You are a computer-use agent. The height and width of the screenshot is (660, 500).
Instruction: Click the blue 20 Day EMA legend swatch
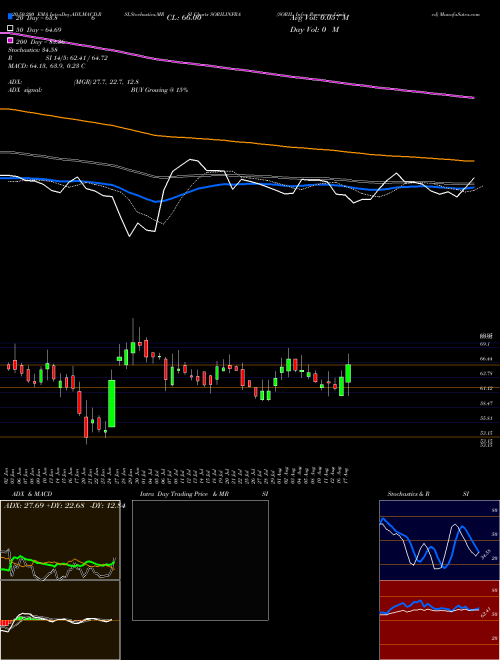(11, 17)
